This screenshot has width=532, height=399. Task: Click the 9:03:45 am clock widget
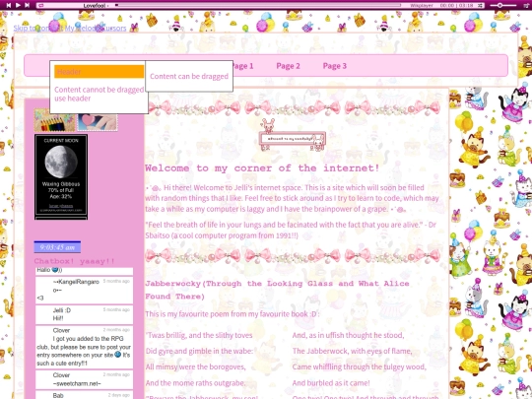[57, 247]
